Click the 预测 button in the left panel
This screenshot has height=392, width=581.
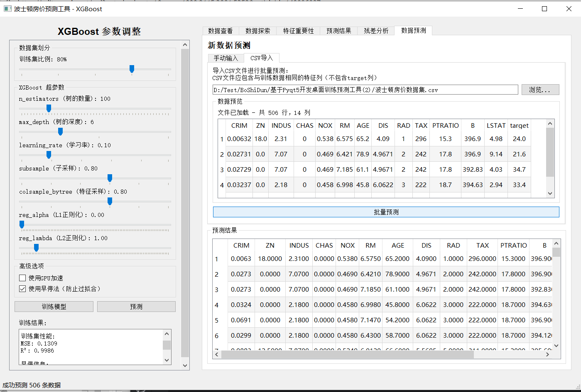pyautogui.click(x=136, y=307)
